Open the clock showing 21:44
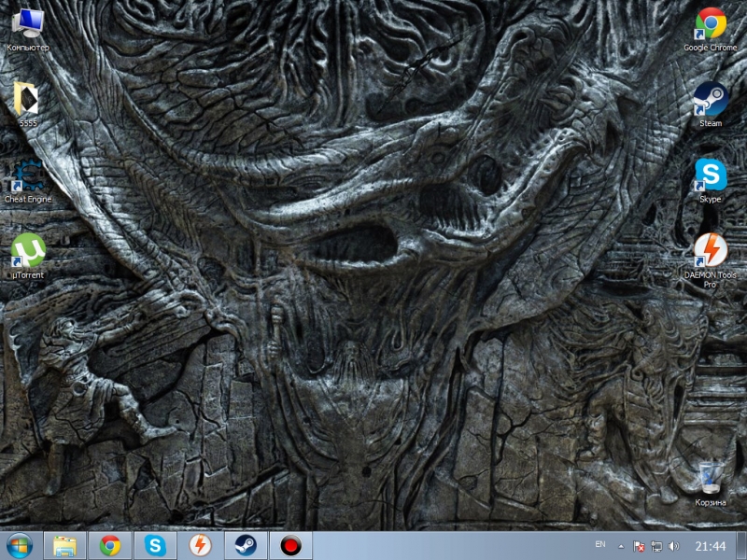Screen dimensions: 747x560 [x=711, y=546]
